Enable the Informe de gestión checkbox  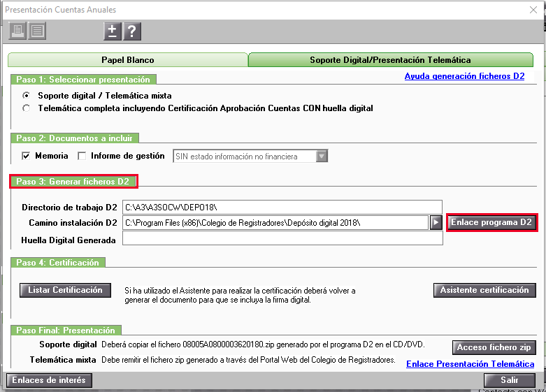pyautogui.click(x=82, y=156)
